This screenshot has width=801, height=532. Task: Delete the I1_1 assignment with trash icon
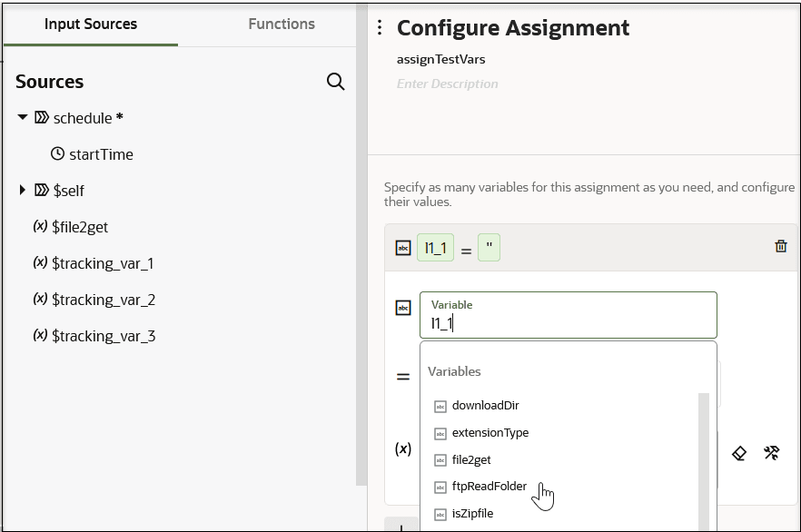pyautogui.click(x=780, y=246)
